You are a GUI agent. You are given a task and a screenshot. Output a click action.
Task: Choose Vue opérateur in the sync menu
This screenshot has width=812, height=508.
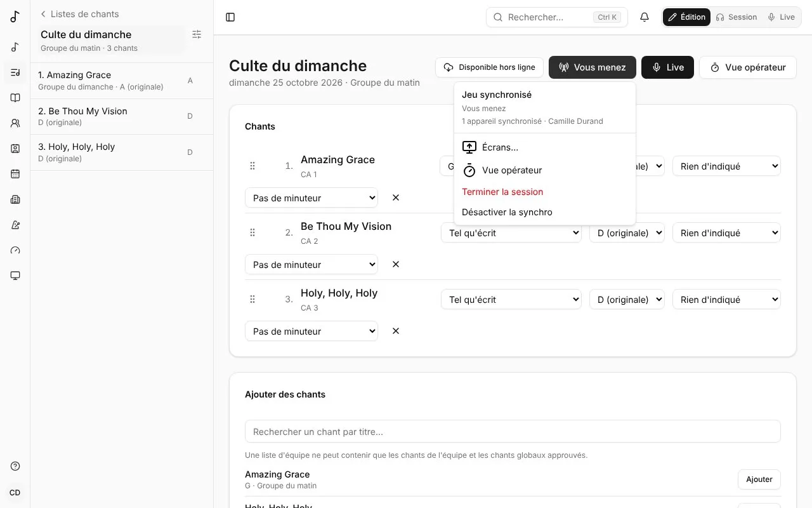[x=545, y=170]
